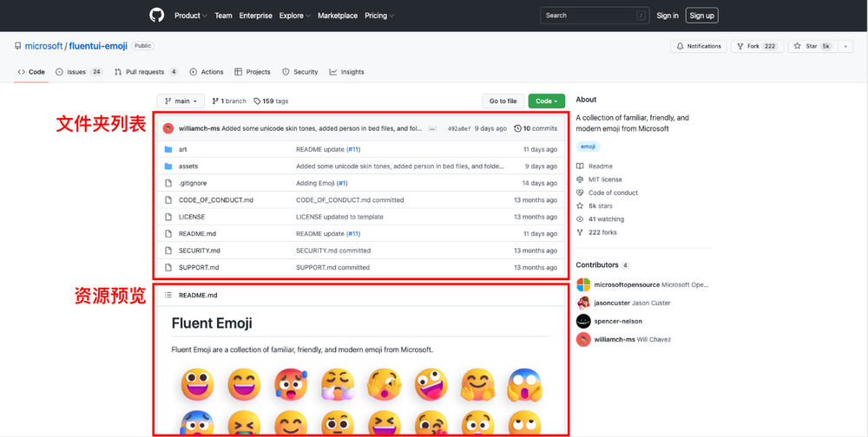Screen dimensions: 868x437
Task: Expand the Explore menu
Action: [294, 16]
